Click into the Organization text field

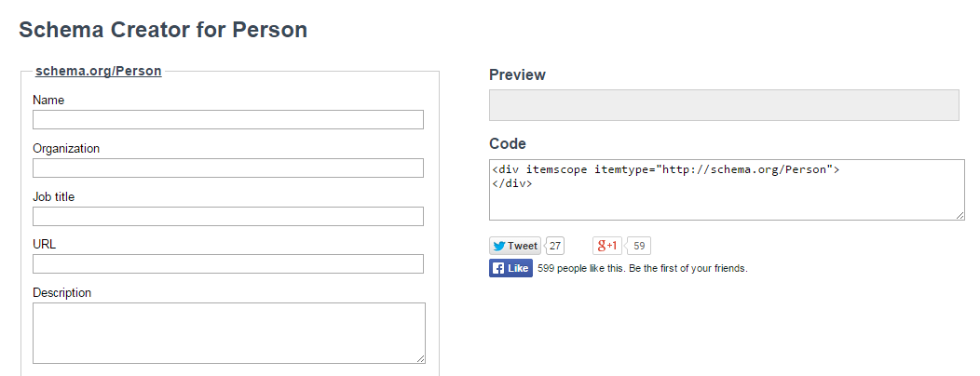[x=228, y=168]
